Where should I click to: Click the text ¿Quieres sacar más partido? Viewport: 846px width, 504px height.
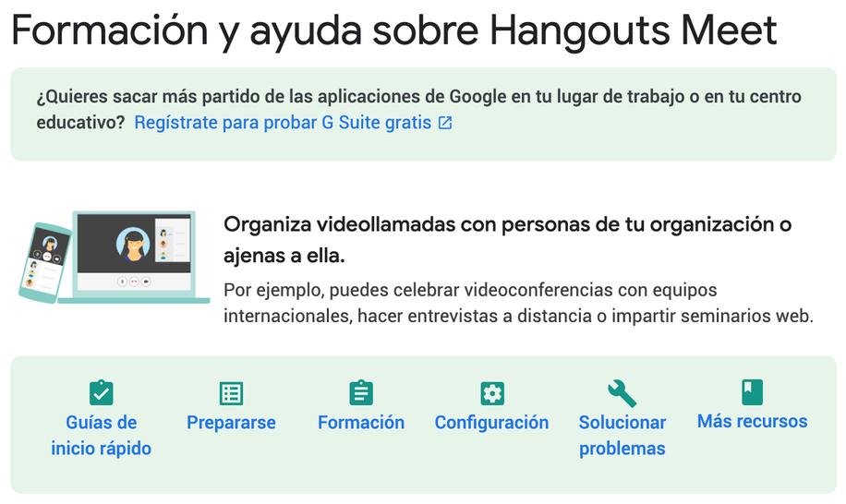[418, 110]
